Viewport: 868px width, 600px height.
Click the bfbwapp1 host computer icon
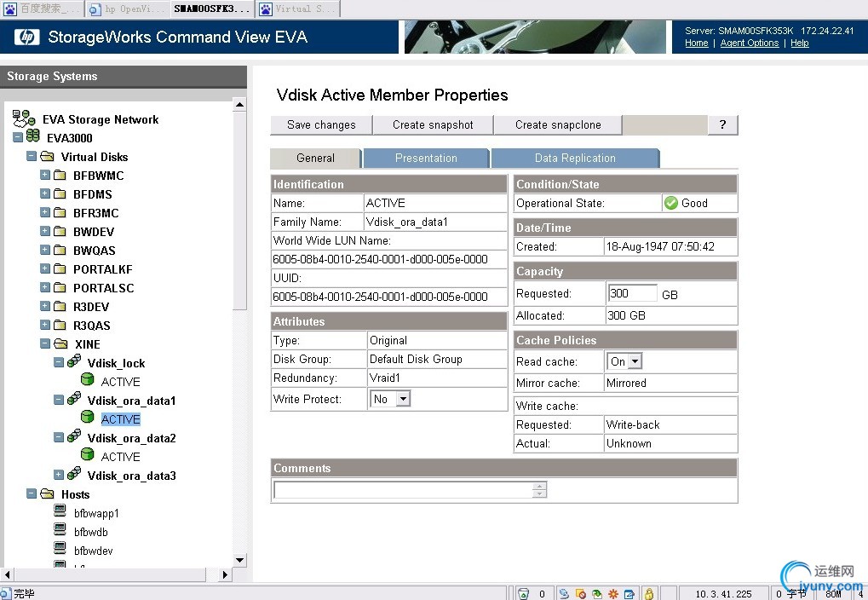pos(60,511)
